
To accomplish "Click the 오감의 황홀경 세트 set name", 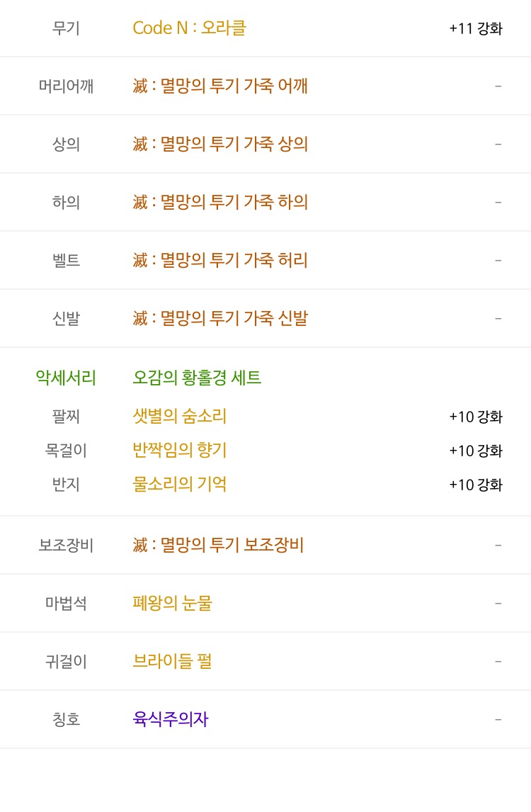I will click(197, 378).
